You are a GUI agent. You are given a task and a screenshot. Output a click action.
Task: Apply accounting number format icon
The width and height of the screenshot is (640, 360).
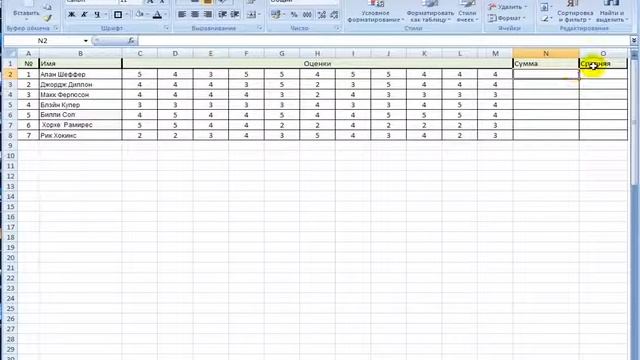click(x=276, y=15)
